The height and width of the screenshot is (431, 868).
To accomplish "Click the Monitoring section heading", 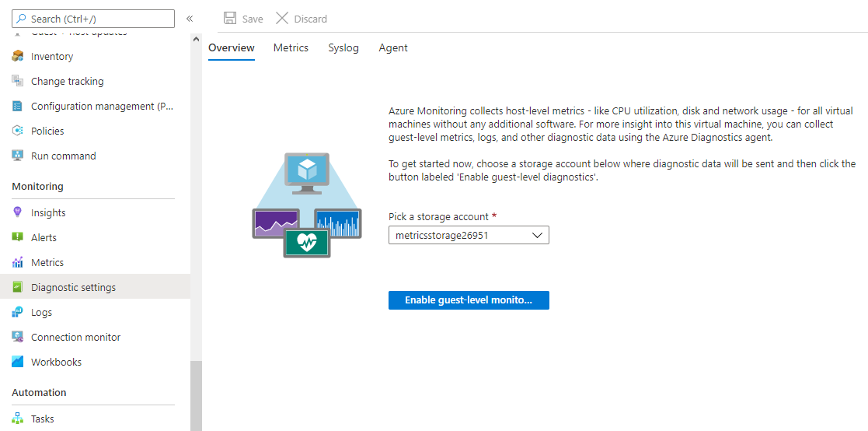I will (x=37, y=187).
